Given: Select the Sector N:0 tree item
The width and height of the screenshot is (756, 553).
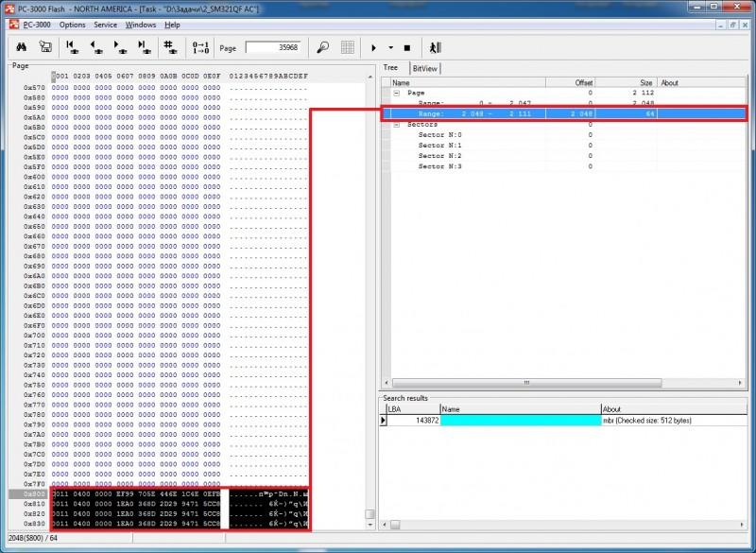Looking at the screenshot, I should (439, 135).
